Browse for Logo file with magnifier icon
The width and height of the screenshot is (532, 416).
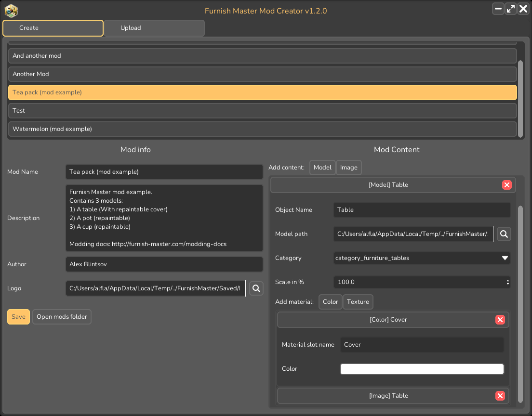point(256,288)
